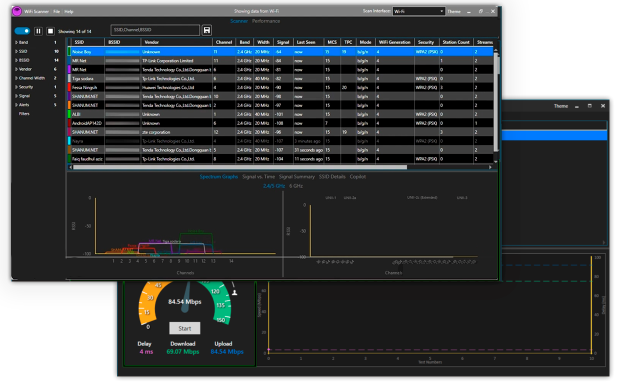Open the Help menu

69,11
